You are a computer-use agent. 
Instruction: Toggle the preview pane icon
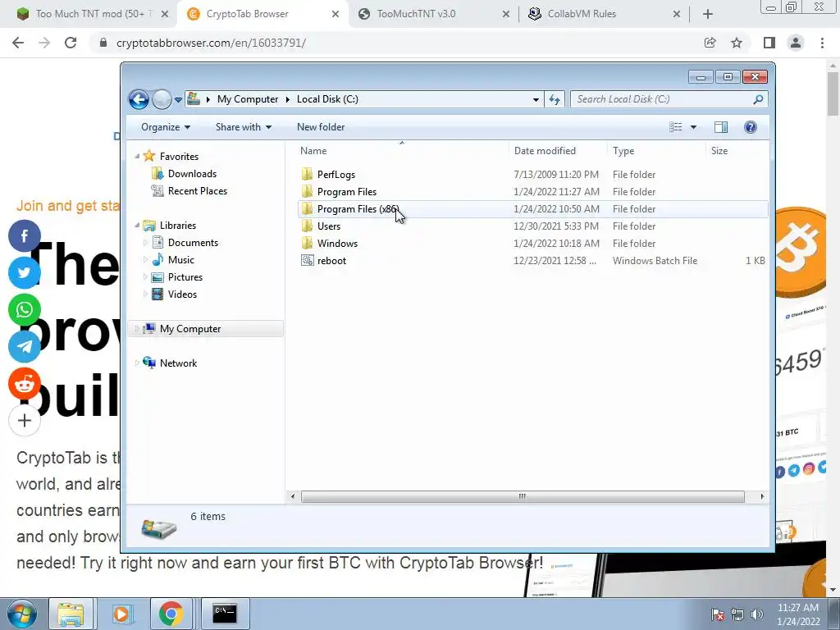click(x=721, y=127)
